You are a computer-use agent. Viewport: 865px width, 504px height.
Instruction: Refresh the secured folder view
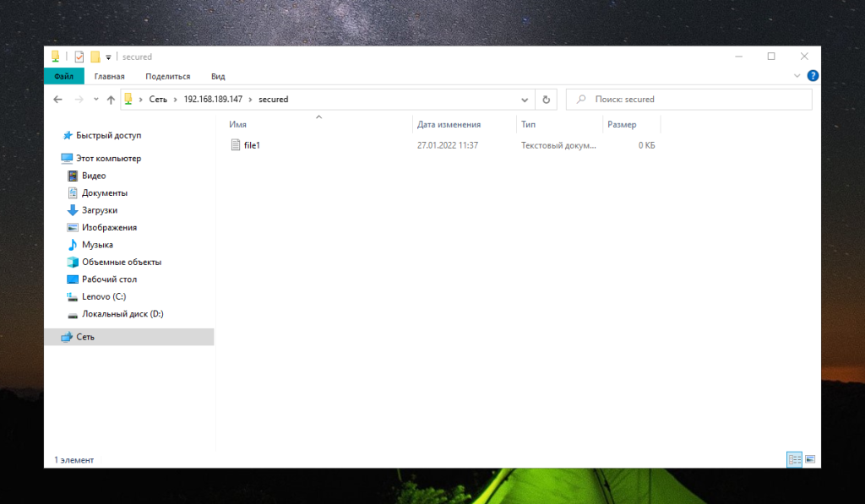point(547,100)
